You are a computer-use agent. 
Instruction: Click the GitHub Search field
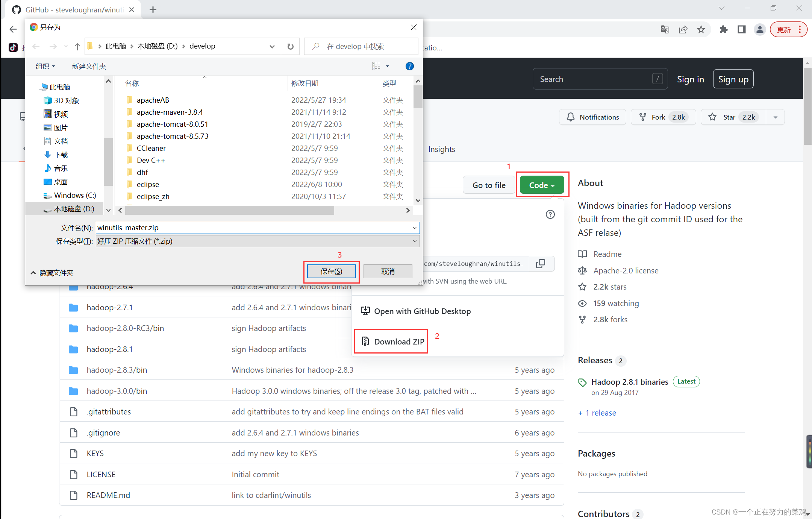(x=600, y=79)
